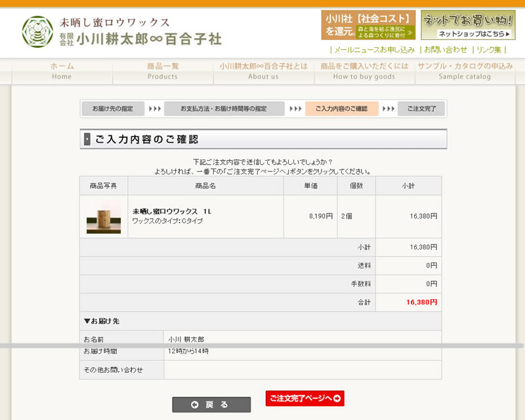The height and width of the screenshot is (420, 525).
Task: Open the リンク集 link
Action: tap(490, 50)
